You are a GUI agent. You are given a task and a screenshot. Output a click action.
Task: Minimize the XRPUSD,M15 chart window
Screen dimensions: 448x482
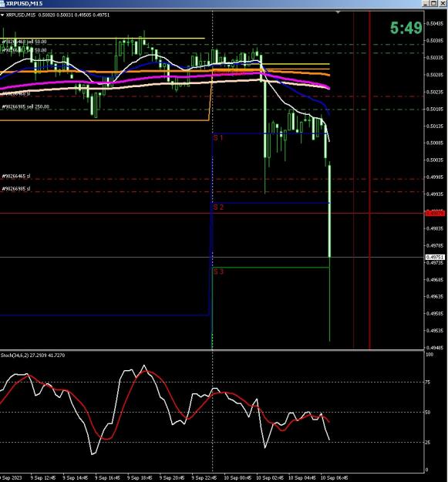(x=426, y=3)
